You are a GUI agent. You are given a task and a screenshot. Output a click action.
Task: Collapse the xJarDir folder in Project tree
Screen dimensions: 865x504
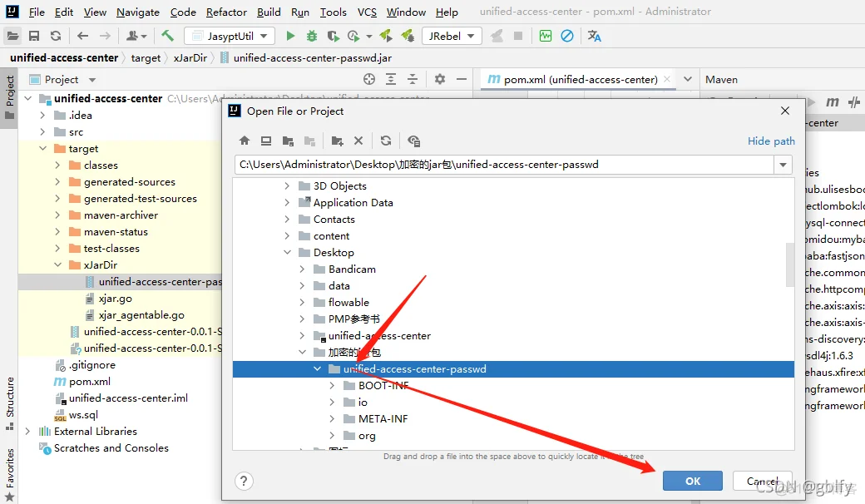57,264
